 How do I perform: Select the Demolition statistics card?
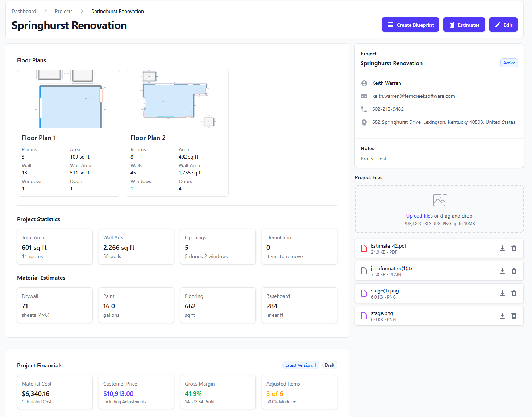coord(299,247)
